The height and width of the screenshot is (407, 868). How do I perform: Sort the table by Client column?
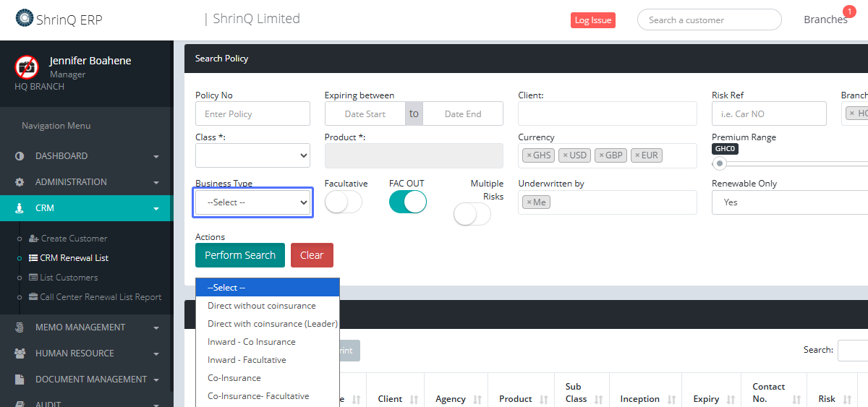click(x=414, y=399)
